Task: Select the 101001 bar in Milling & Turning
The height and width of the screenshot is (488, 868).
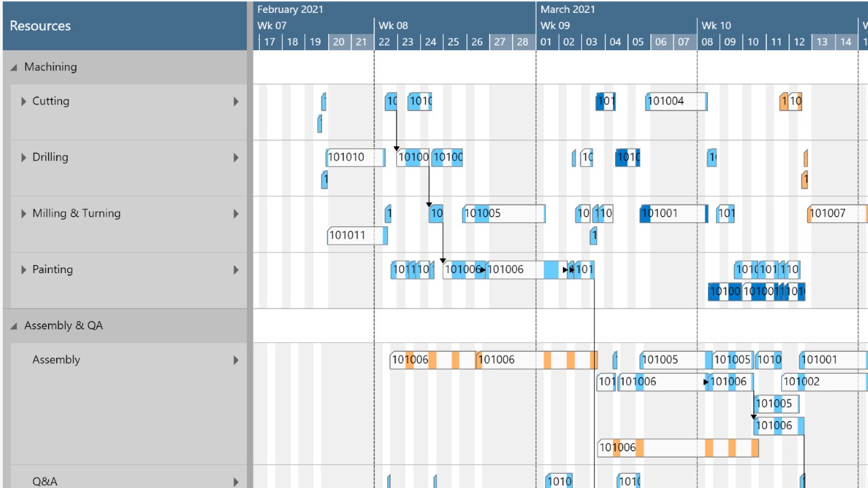Action: 674,213
